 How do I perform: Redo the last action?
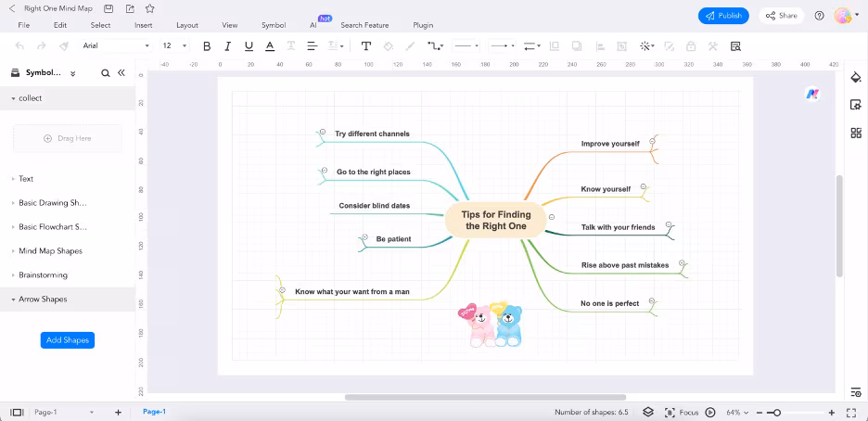(x=41, y=46)
